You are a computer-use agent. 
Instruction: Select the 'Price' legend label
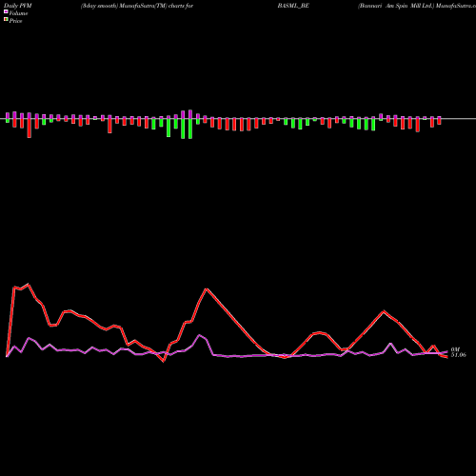[x=15, y=21]
